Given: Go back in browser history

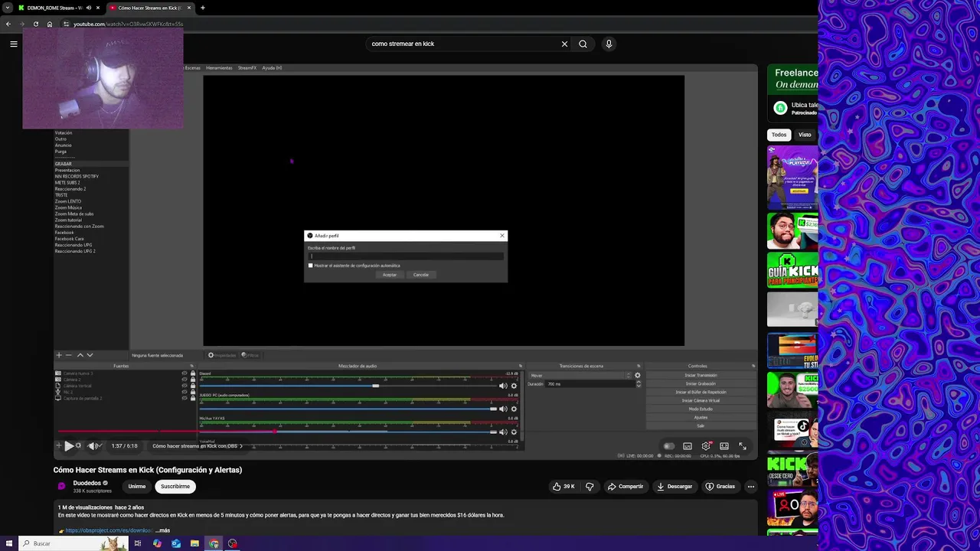Looking at the screenshot, I should pyautogui.click(x=8, y=24).
